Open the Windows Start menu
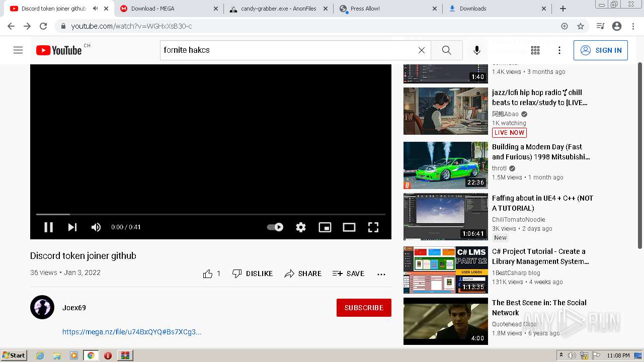The image size is (644, 362). coord(14,355)
